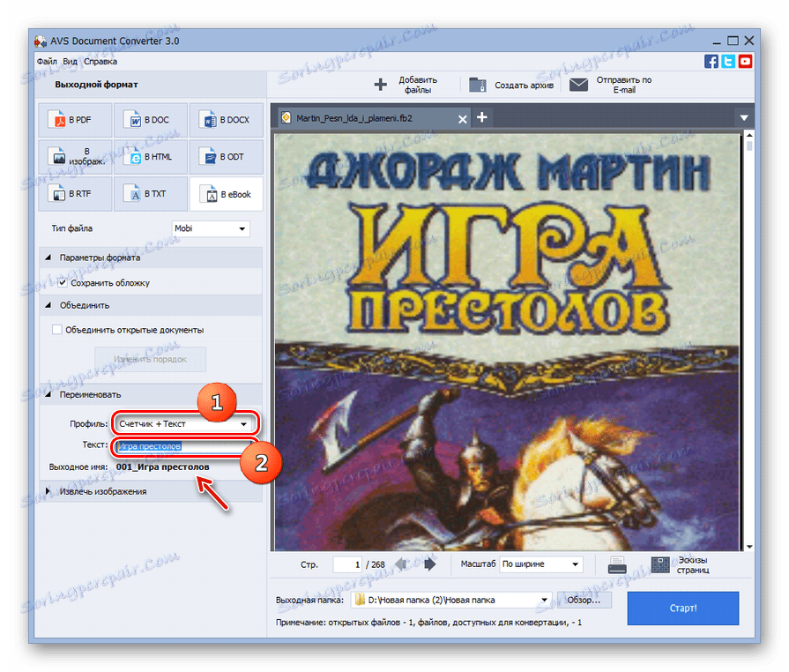Open the file type Mobi dropdown
Screen dimensions: 789x672
pos(211,228)
